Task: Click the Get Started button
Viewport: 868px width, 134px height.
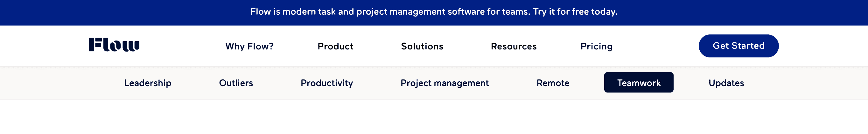Action: coord(738,46)
